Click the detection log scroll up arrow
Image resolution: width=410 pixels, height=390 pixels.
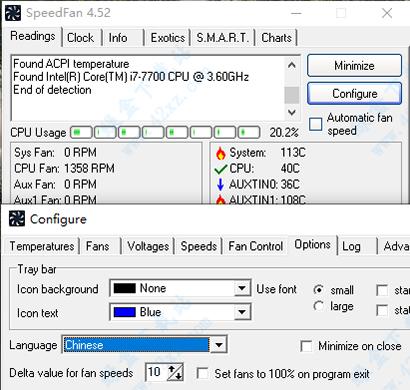292,65
